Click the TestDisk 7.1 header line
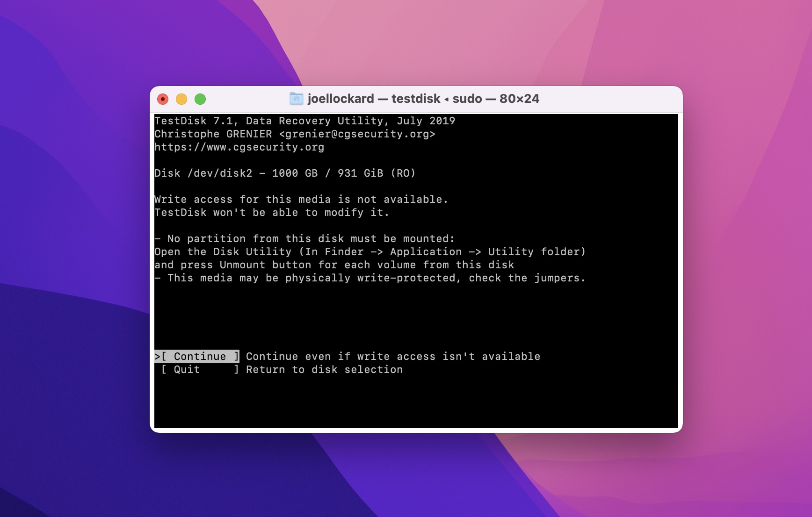 pos(304,121)
